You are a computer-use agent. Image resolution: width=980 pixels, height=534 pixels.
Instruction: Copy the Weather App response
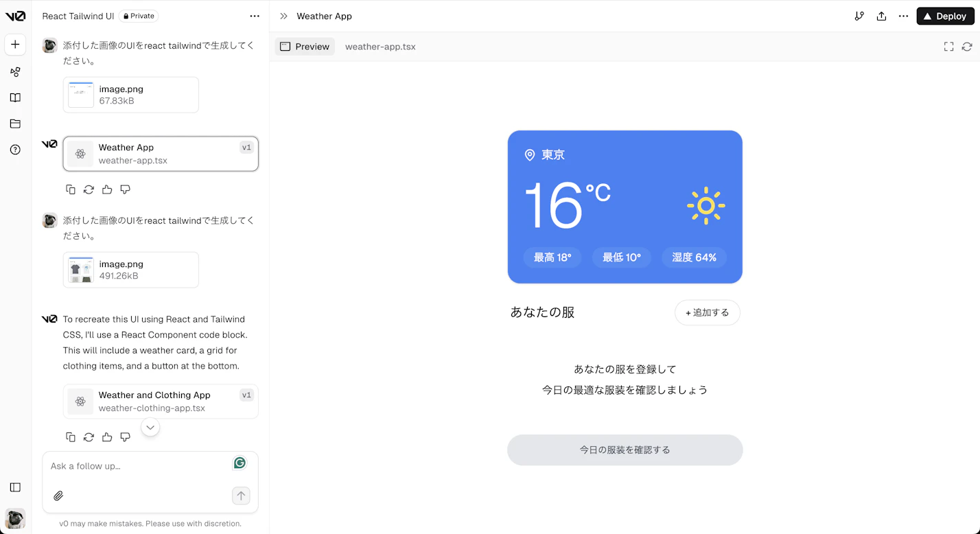[x=71, y=189]
